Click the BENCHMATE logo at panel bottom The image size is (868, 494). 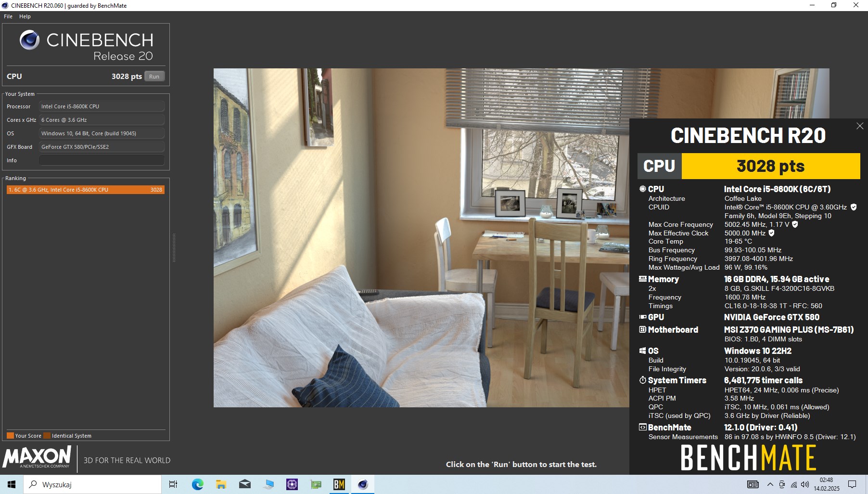pyautogui.click(x=748, y=457)
